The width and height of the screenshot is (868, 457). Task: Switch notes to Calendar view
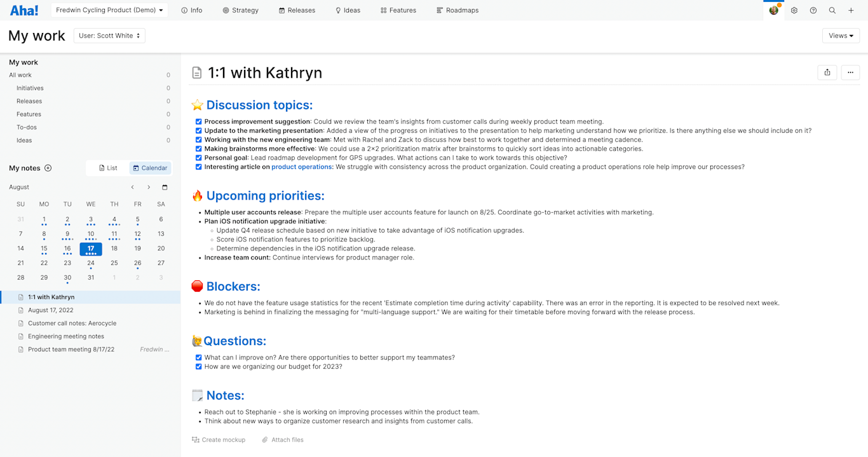(150, 168)
